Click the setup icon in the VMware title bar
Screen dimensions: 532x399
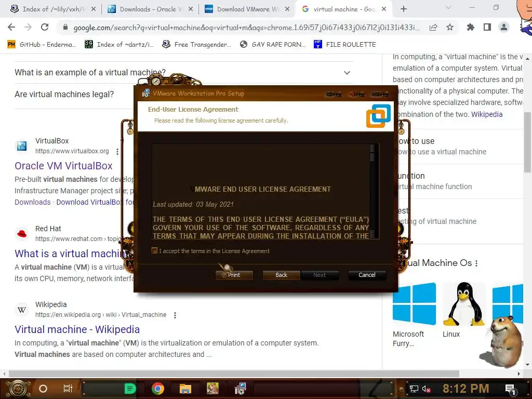pos(146,93)
